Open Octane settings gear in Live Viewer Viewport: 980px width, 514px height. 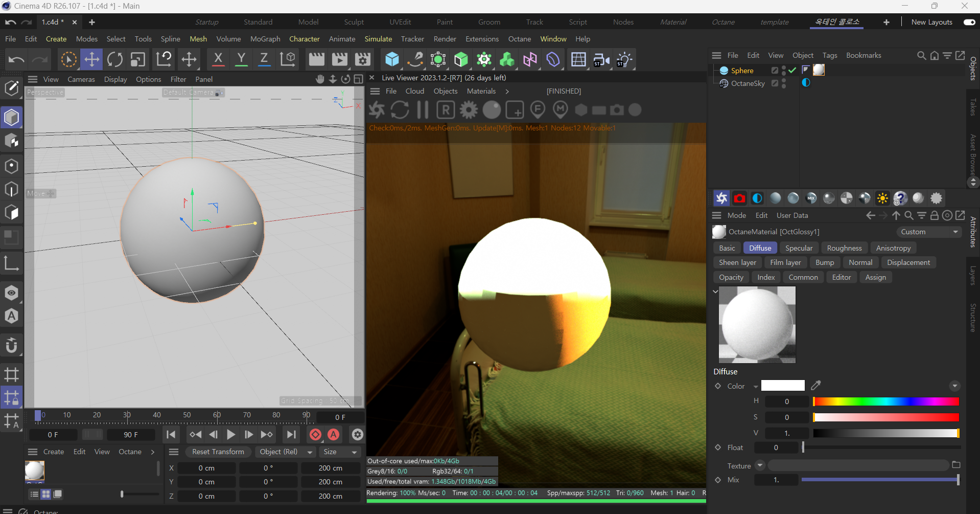469,109
